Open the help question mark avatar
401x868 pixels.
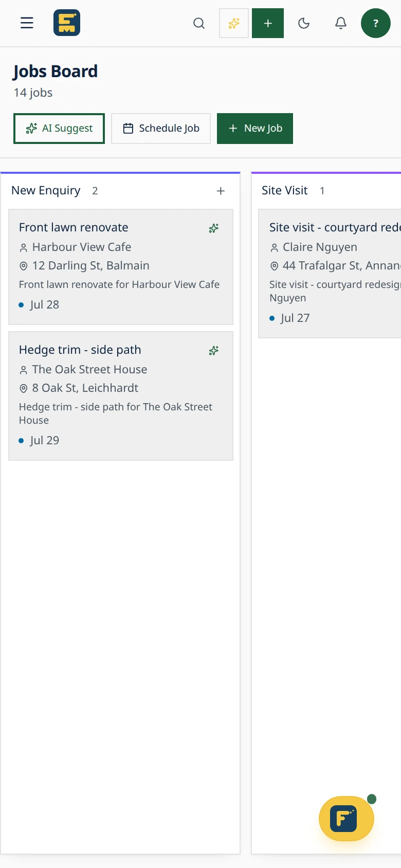(376, 23)
